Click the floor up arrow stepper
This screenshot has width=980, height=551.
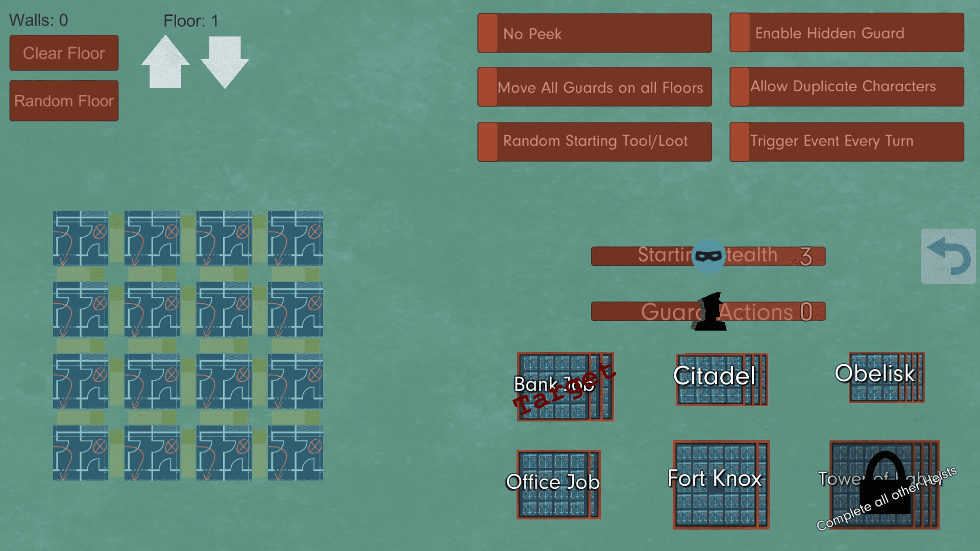(x=167, y=59)
